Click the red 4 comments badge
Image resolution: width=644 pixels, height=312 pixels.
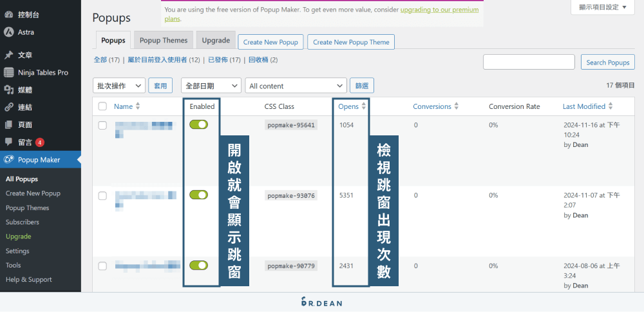(x=39, y=142)
